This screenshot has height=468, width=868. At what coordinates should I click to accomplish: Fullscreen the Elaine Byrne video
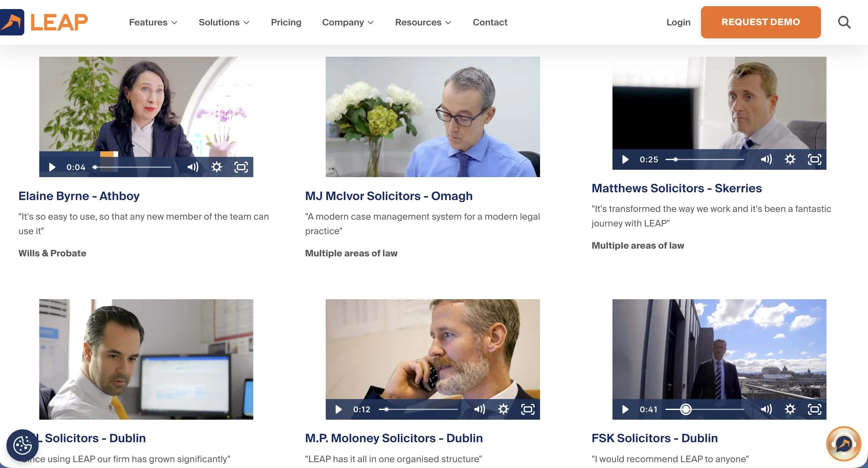coord(241,167)
